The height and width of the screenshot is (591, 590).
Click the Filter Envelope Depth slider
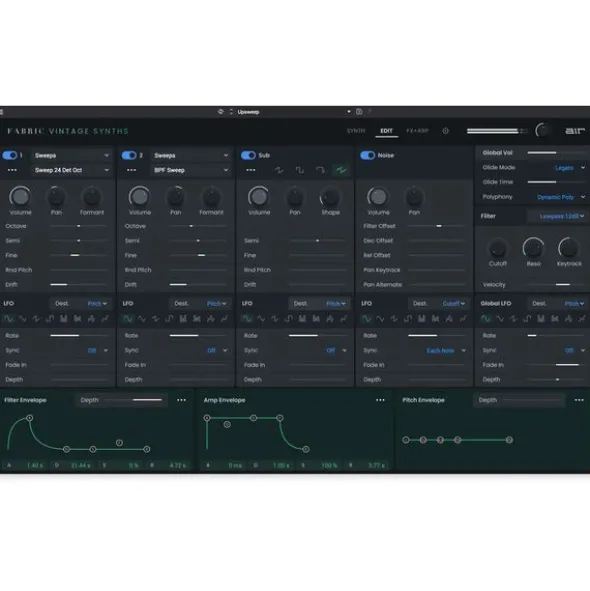pos(133,400)
